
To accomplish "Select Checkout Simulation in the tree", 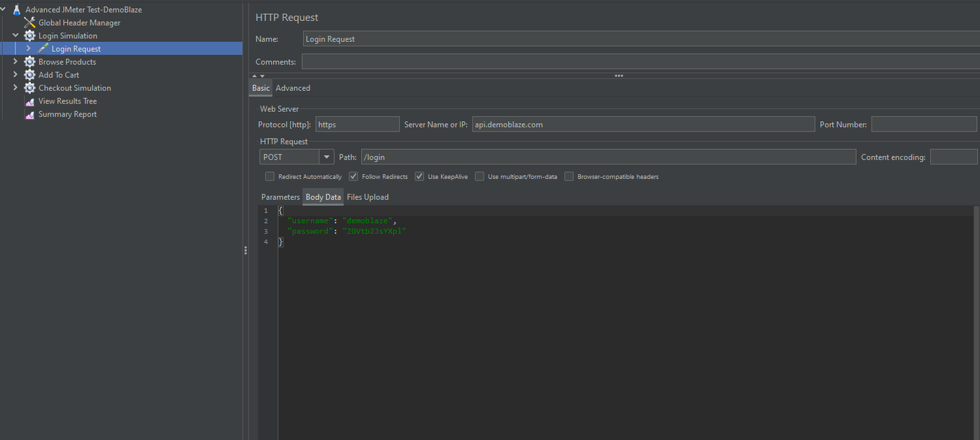I will [x=75, y=88].
